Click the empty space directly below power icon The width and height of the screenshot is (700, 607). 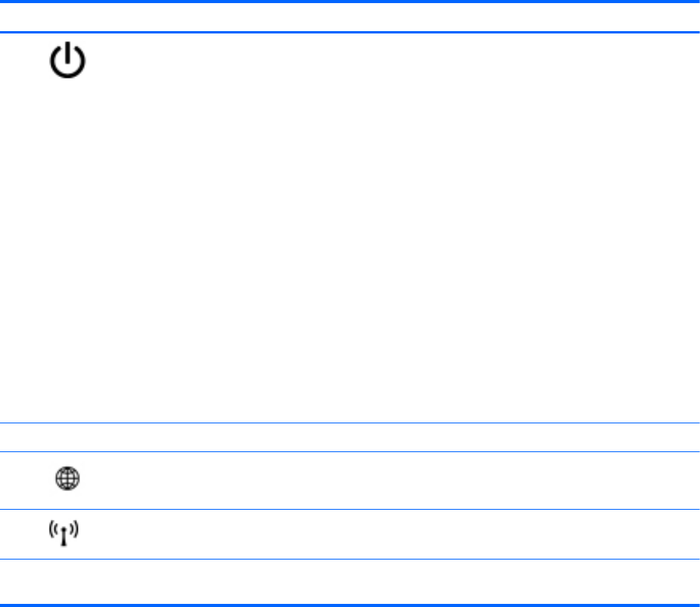[68, 233]
